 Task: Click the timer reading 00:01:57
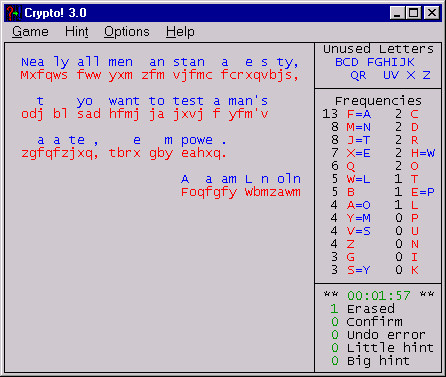(x=378, y=296)
